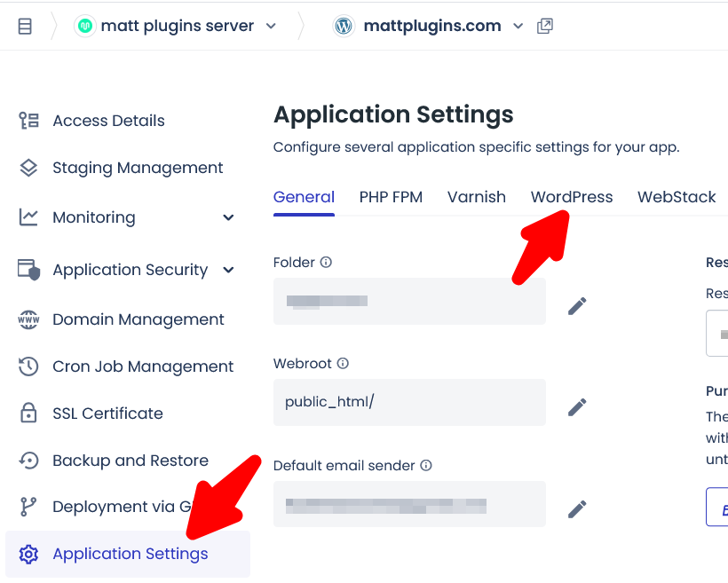
Task: Edit Default email sender via pencil icon
Action: point(577,508)
